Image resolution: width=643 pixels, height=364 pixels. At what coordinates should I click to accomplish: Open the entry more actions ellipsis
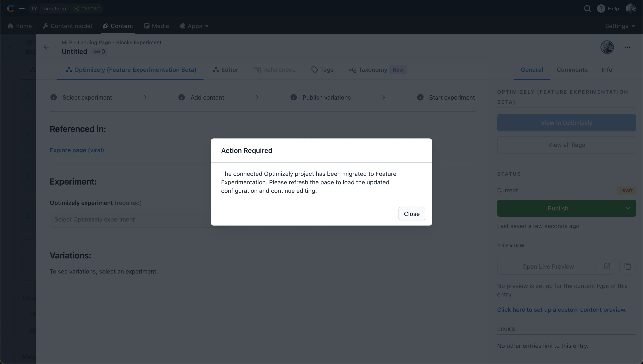[x=627, y=47]
